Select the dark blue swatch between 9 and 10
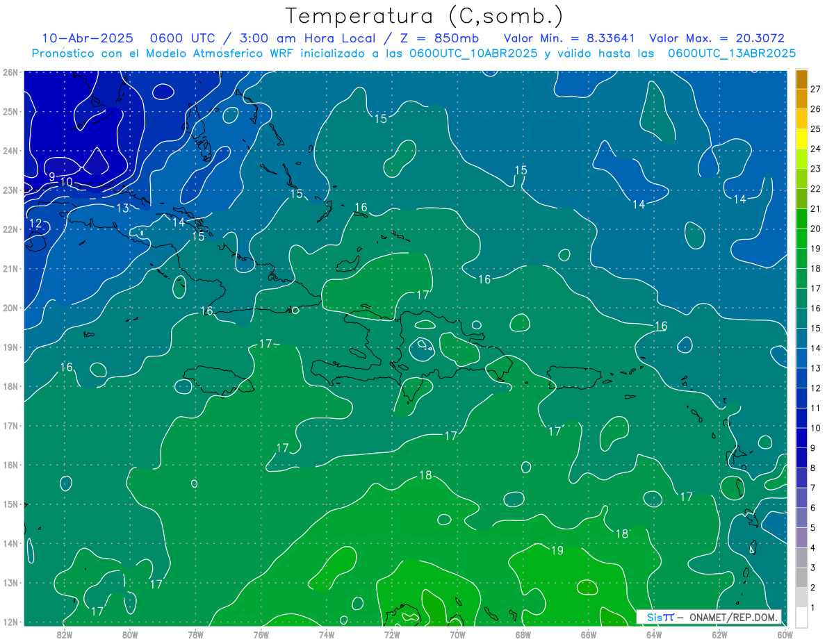This screenshot has width=834, height=644. pyautogui.click(x=801, y=438)
